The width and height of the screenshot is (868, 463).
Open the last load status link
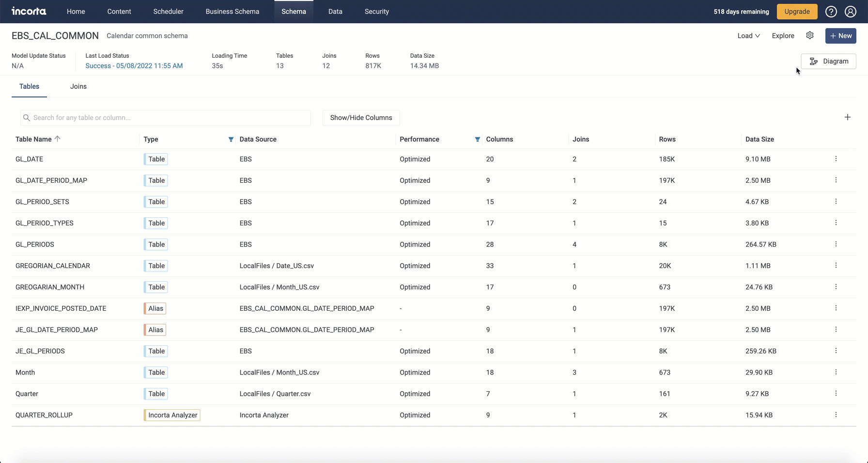tap(134, 66)
